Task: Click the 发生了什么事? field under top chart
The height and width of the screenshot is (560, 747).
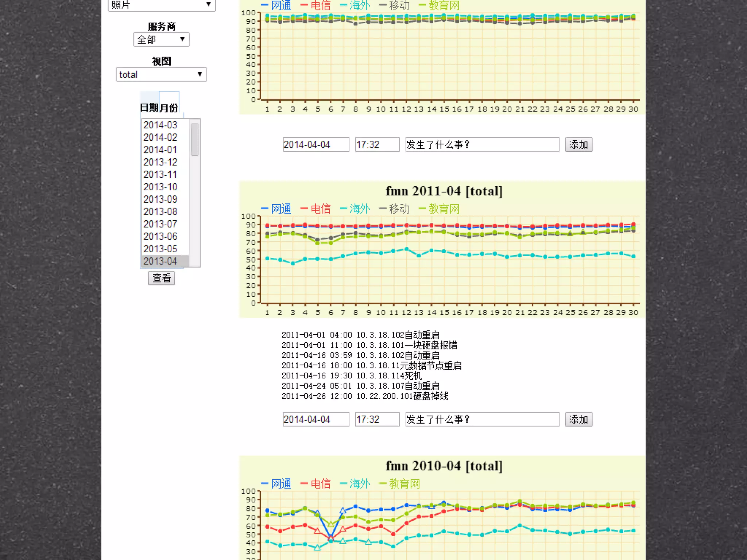Action: (x=482, y=144)
